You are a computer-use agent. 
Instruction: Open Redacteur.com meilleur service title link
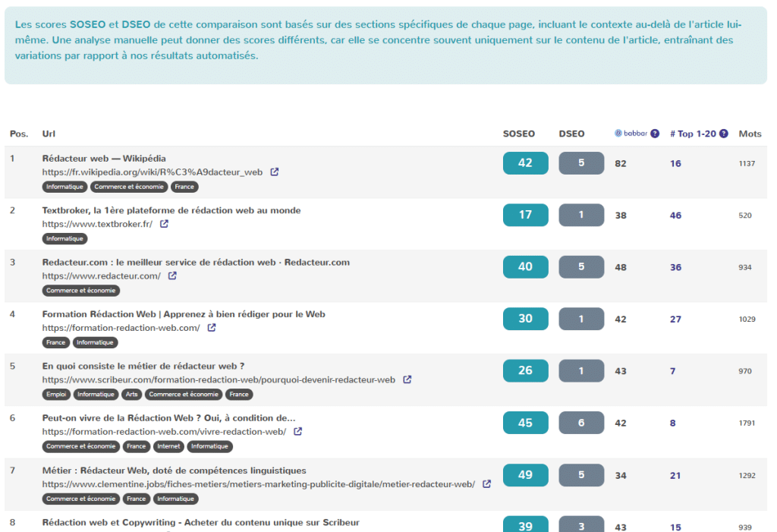(196, 263)
